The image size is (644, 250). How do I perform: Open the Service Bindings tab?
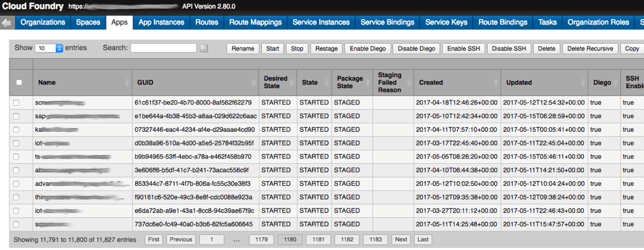pos(387,23)
